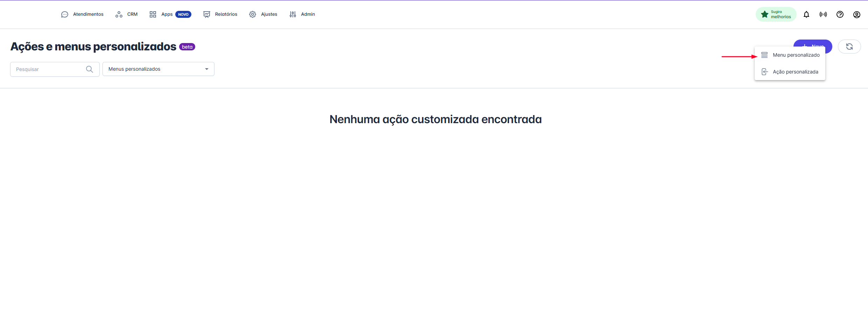This screenshot has width=868, height=317.
Task: Select Menu personalizado from the popup
Action: coord(796,55)
